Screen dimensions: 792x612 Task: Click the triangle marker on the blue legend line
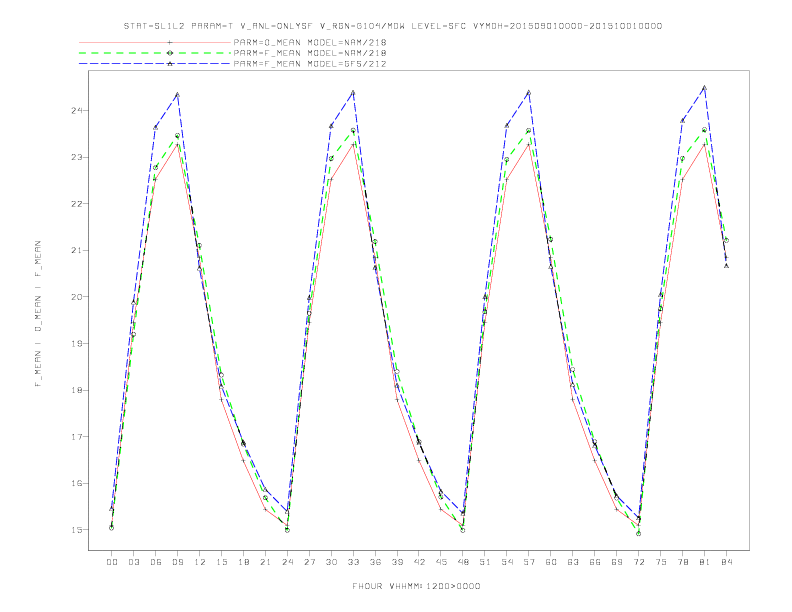click(x=170, y=64)
